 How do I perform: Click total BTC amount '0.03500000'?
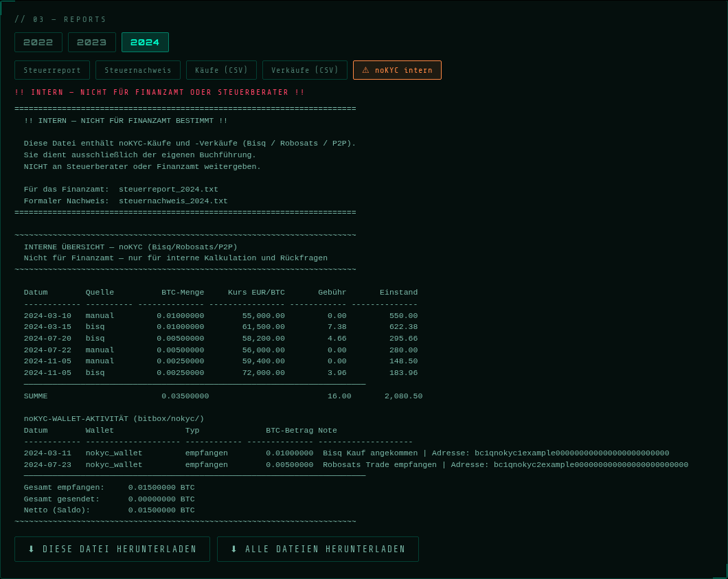pyautogui.click(x=185, y=396)
